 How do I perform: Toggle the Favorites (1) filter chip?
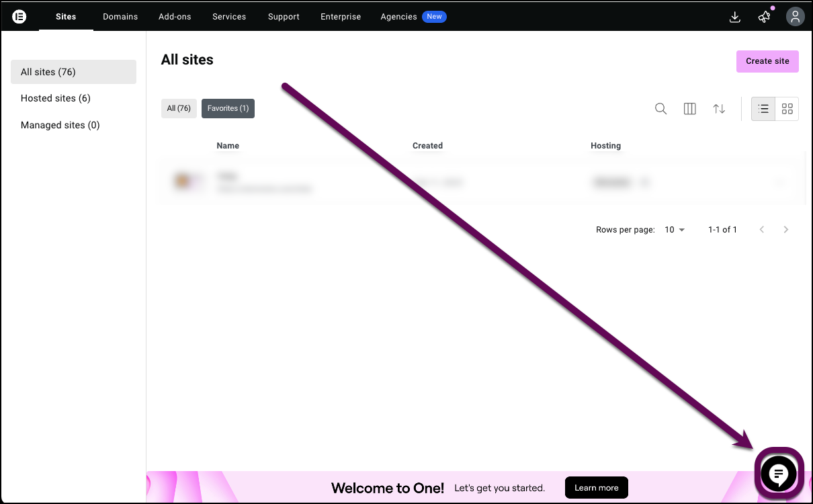click(x=228, y=108)
